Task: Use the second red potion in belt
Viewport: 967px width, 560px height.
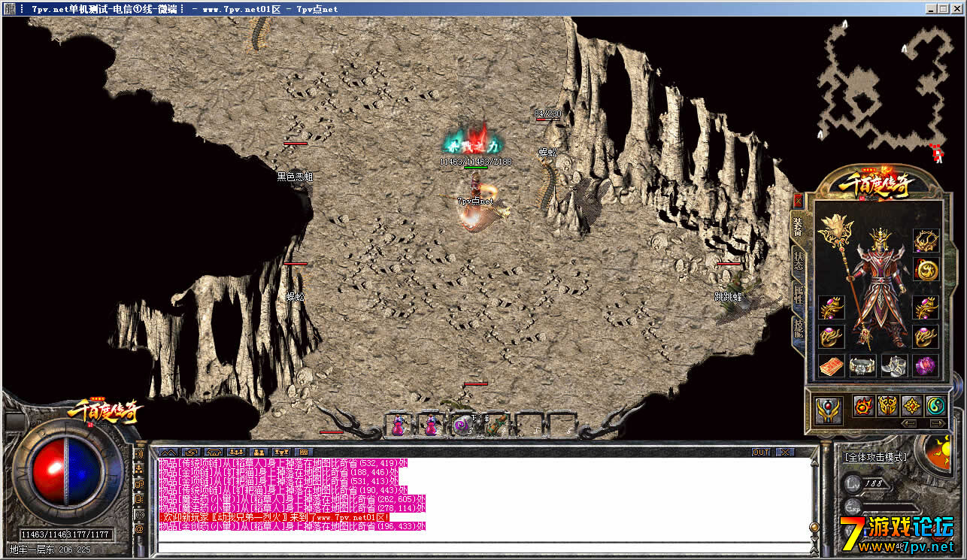Action: (430, 425)
